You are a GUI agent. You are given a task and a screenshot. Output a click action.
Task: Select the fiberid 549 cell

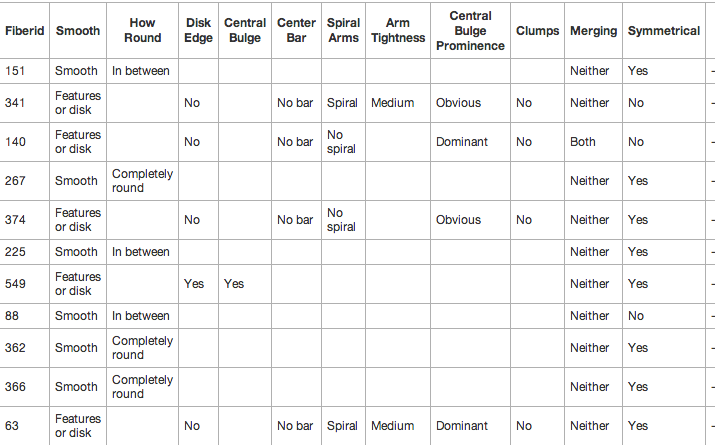15,284
